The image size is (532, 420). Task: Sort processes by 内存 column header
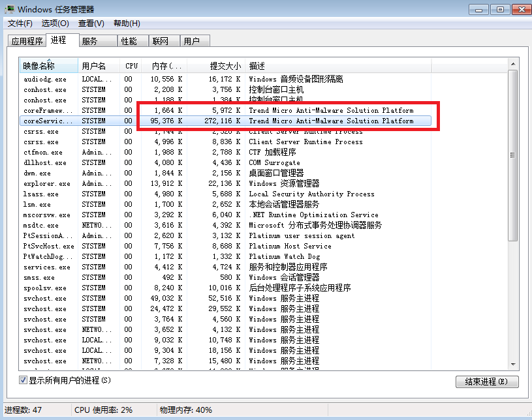point(164,66)
